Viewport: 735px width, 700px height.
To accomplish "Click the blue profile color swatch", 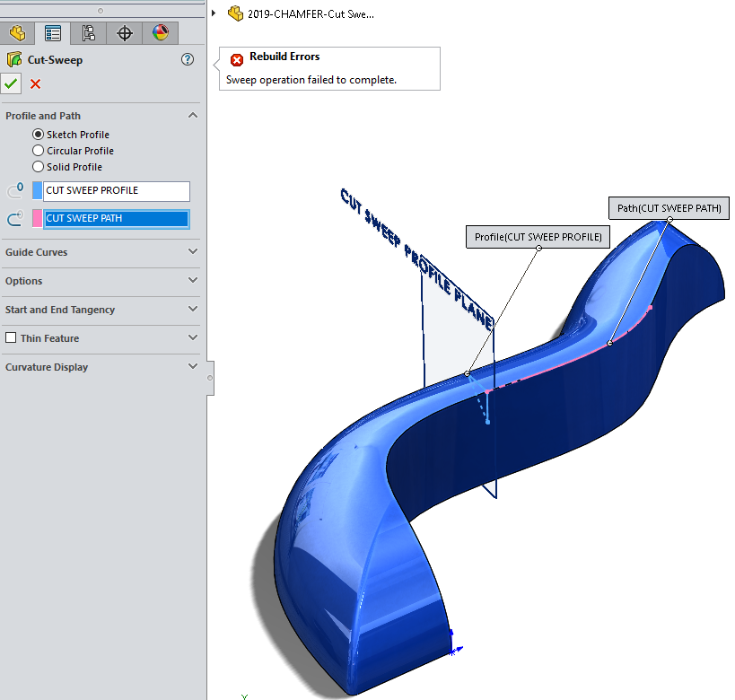I will pyautogui.click(x=37, y=190).
